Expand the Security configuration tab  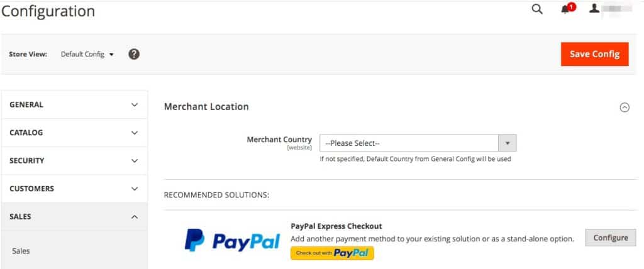coord(74,160)
